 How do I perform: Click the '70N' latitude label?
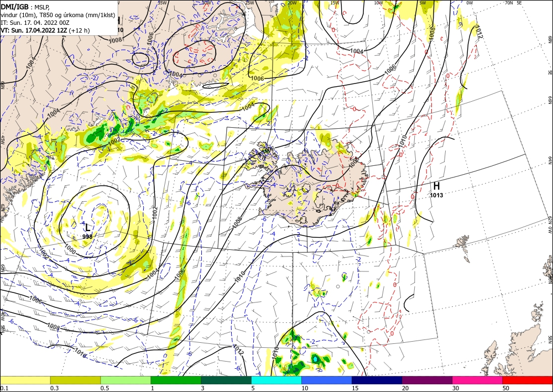point(509,2)
